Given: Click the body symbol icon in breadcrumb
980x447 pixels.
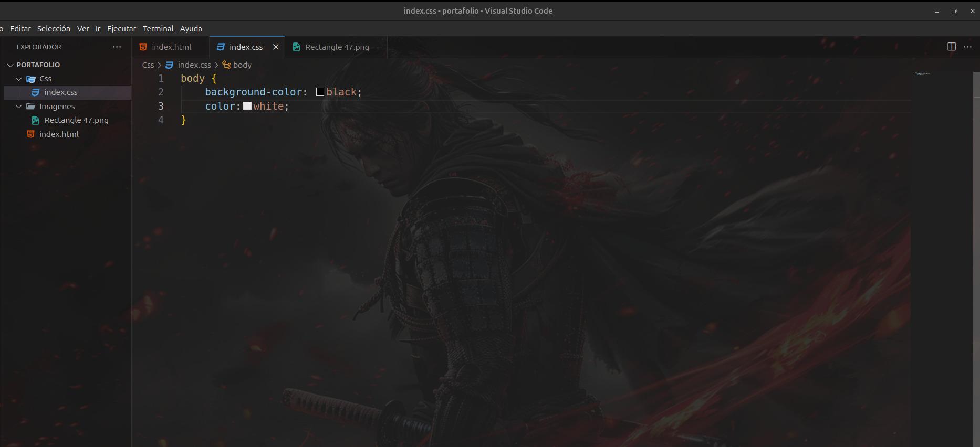Looking at the screenshot, I should tap(226, 65).
